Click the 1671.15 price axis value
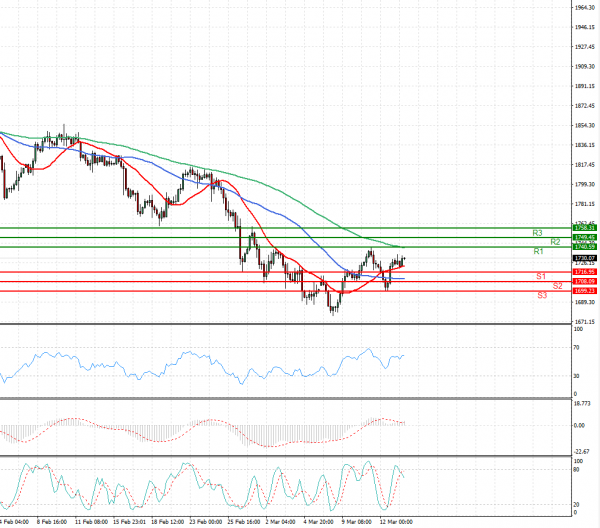The height and width of the screenshot is (528, 600). (585, 322)
